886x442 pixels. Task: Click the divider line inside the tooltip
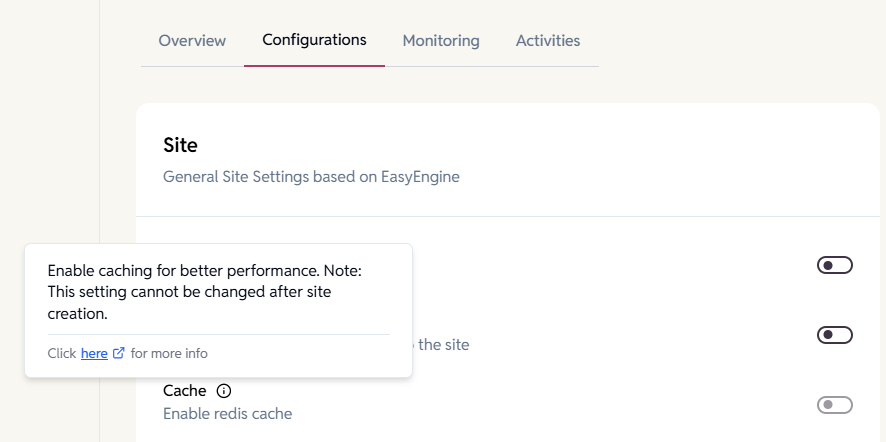point(218,334)
